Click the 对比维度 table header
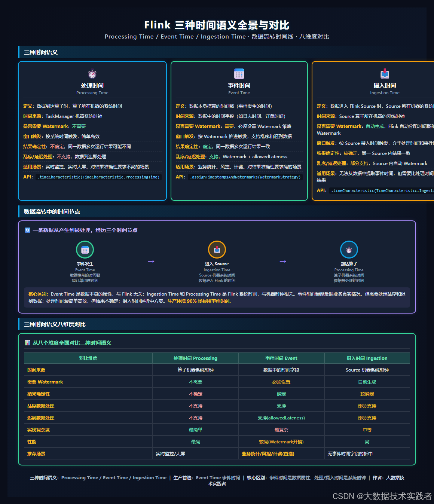The width and height of the screenshot is (434, 504). coord(88,358)
